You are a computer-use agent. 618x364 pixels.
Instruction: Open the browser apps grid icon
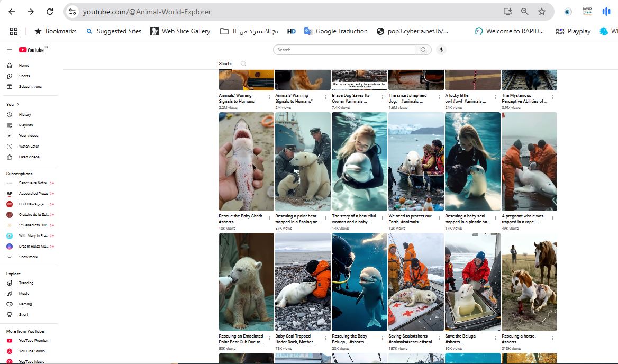point(14,31)
